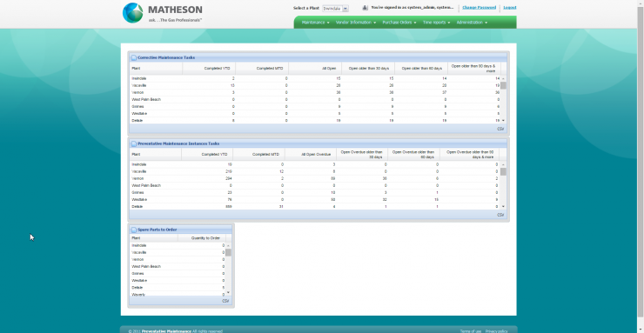Viewport: 644px width, 333px height.
Task: Select Vernon row in Preventative Maintenance grid
Action: (315, 178)
